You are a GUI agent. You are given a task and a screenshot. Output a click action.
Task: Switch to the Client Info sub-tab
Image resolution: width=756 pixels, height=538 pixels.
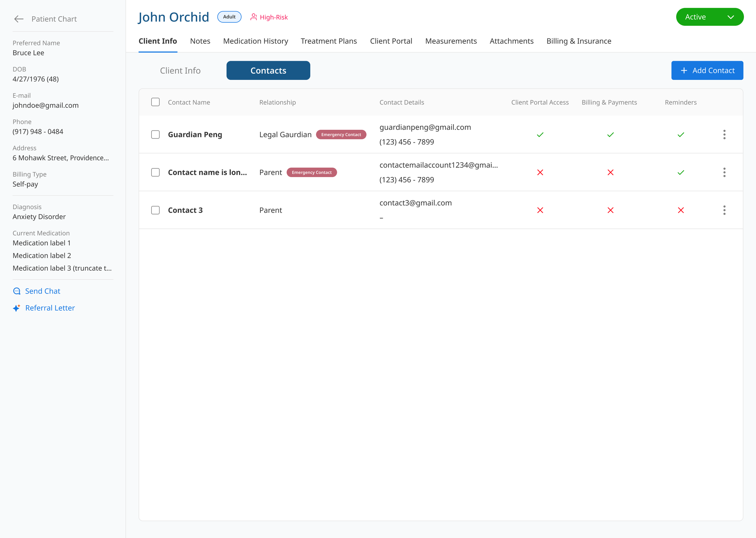tap(180, 71)
